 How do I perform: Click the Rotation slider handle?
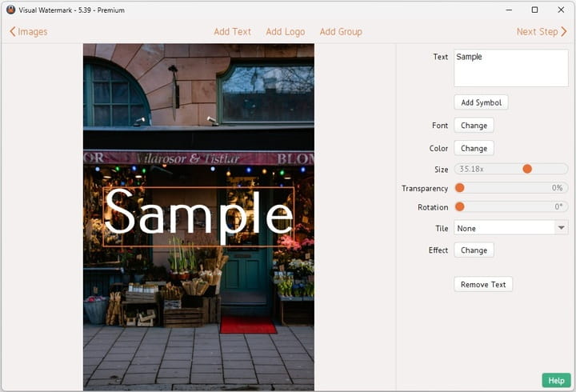point(460,206)
